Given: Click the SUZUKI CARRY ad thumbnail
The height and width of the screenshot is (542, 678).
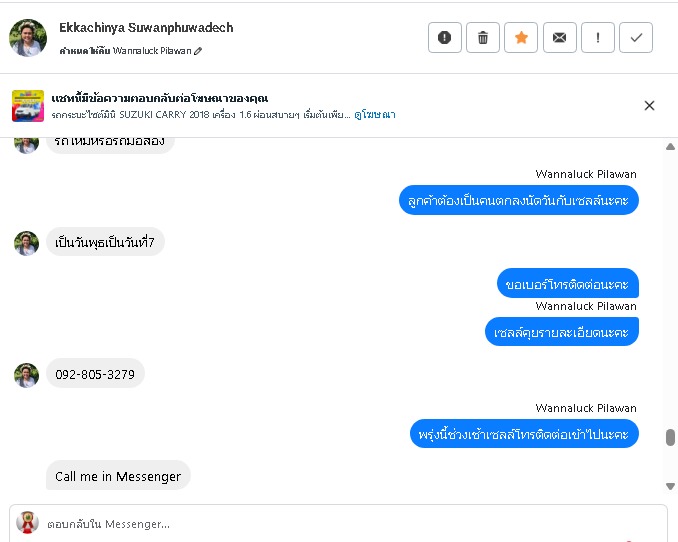Looking at the screenshot, I should coord(27,106).
